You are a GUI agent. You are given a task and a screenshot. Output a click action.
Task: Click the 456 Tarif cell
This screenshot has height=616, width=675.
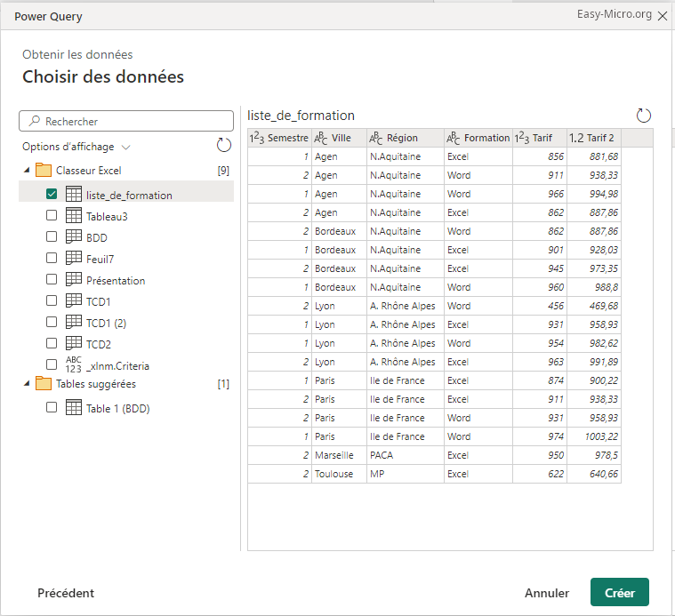[540, 306]
